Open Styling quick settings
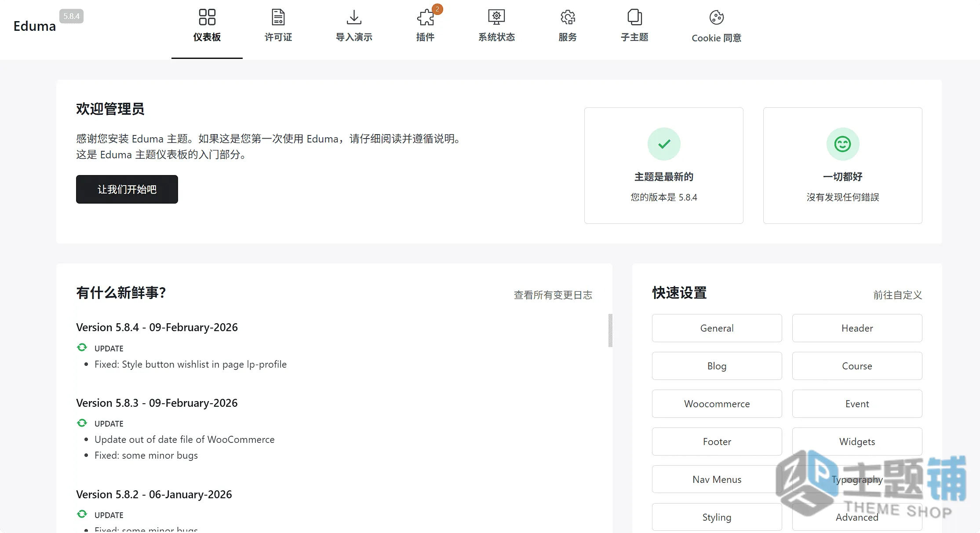The width and height of the screenshot is (980, 533). coord(717,517)
